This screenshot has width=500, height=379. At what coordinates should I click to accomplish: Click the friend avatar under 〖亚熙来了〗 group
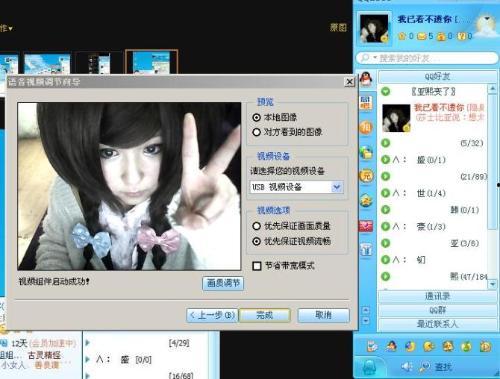point(396,118)
